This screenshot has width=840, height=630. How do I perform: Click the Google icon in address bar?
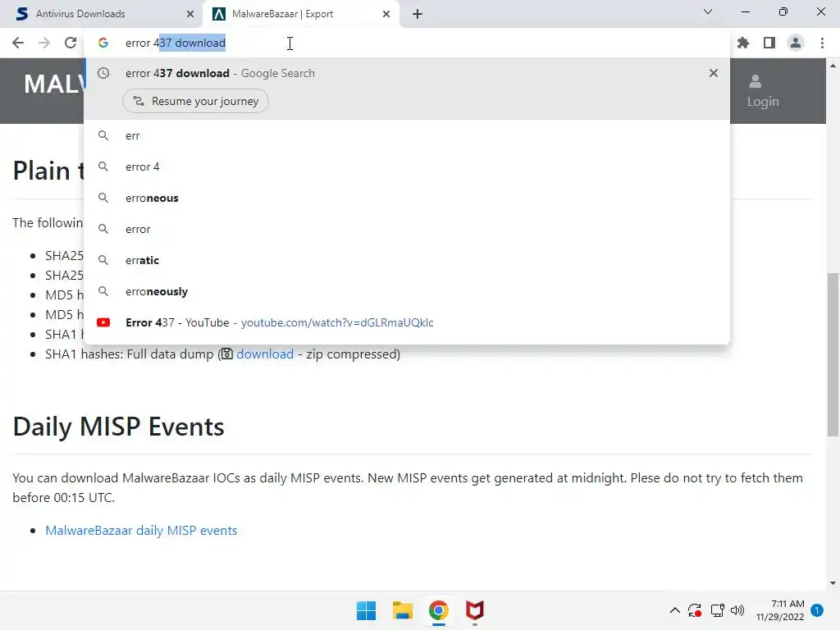point(103,43)
